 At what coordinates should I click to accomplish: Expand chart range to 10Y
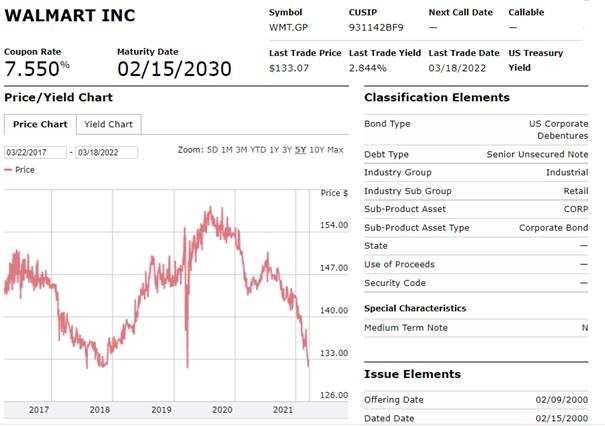pyautogui.click(x=316, y=150)
